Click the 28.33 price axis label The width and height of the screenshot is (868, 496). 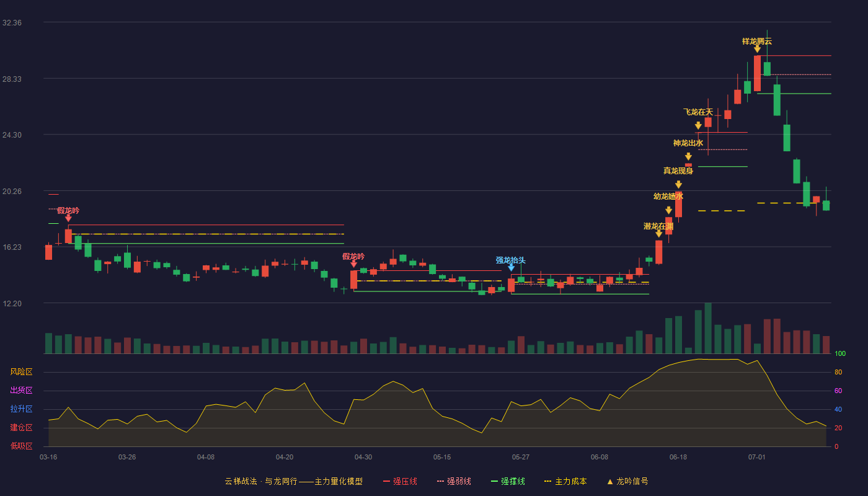[x=12, y=79]
